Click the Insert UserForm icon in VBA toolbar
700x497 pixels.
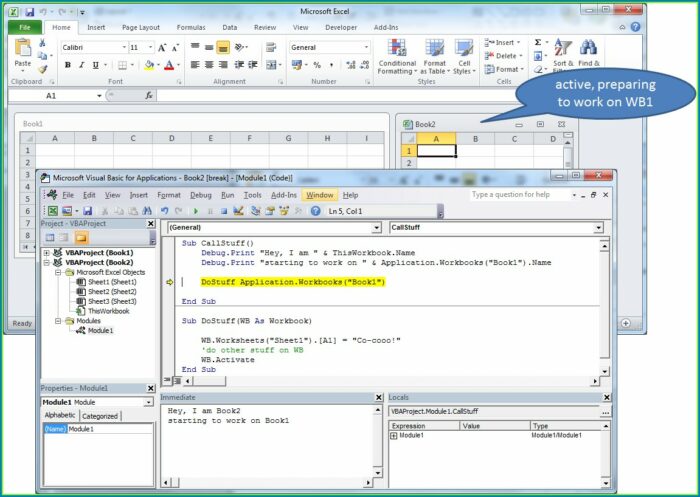[67, 211]
